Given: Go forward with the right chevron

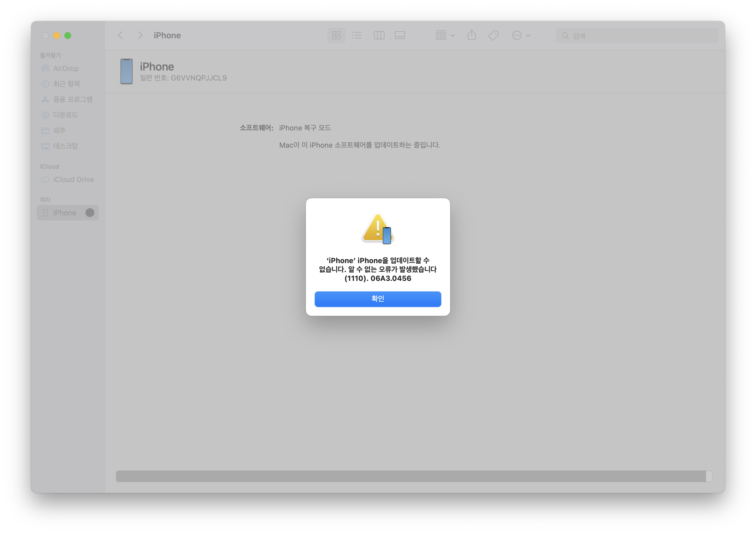Looking at the screenshot, I should click(x=140, y=35).
